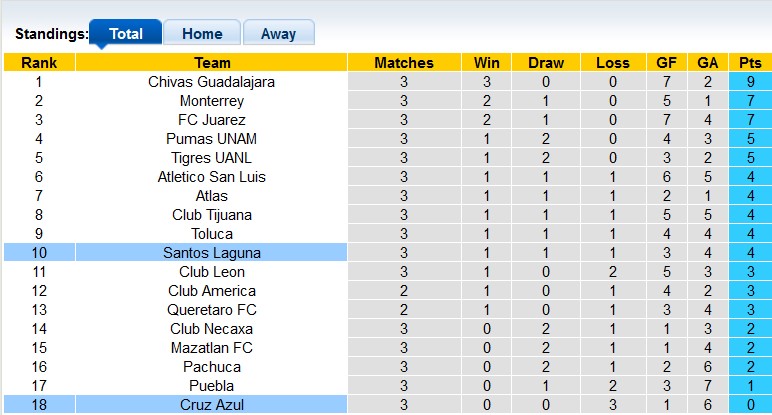
Task: Open the Tigres UANL team link
Action: (212, 158)
